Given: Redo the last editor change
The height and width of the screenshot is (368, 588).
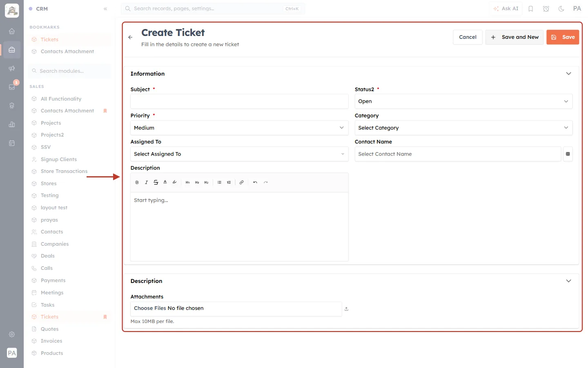Looking at the screenshot, I should [265, 182].
